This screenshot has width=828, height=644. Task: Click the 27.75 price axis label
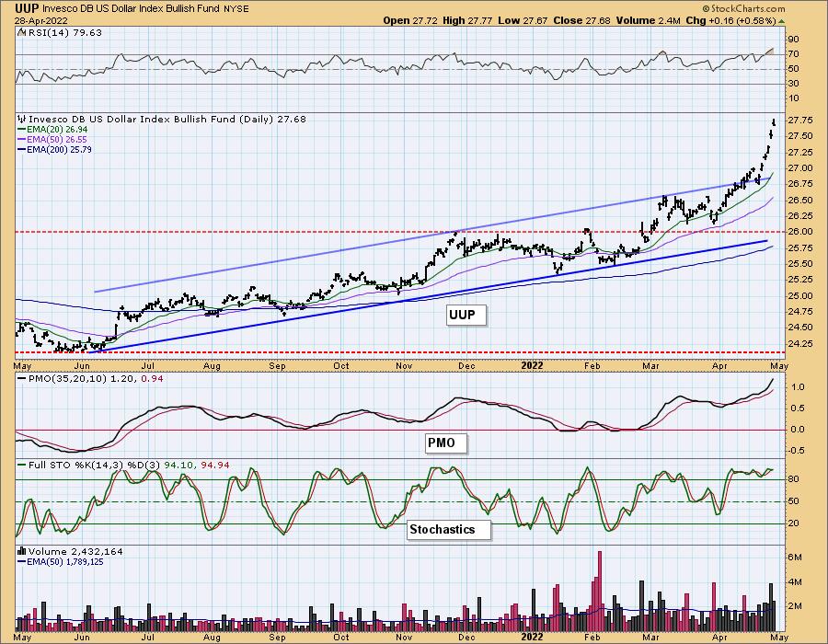[800, 121]
